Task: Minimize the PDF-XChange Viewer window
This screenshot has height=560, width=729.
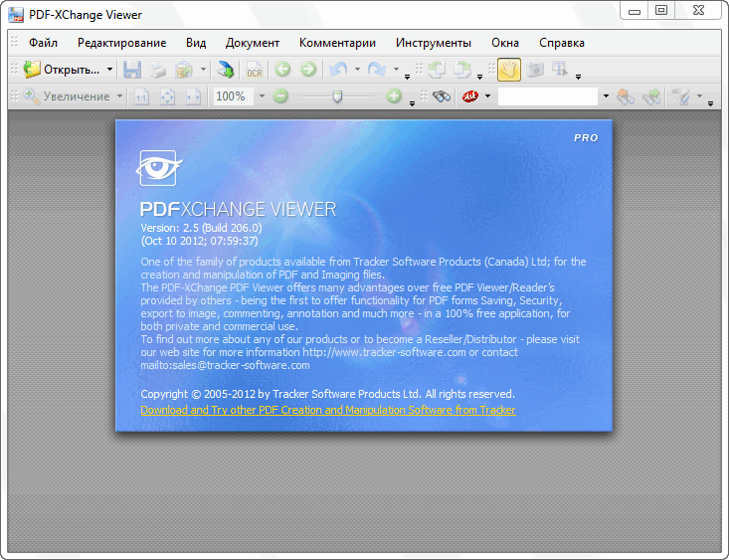Action: (635, 11)
